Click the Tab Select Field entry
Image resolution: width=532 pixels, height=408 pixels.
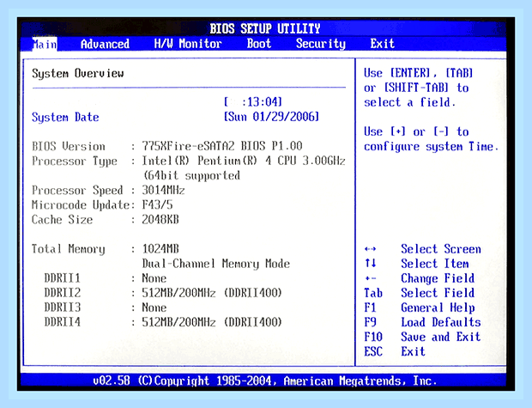pyautogui.click(x=420, y=293)
